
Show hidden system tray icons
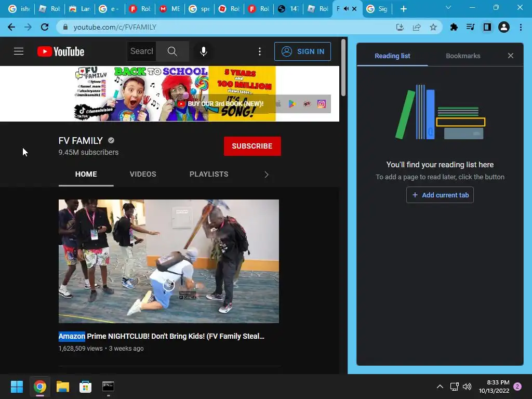coord(440,387)
